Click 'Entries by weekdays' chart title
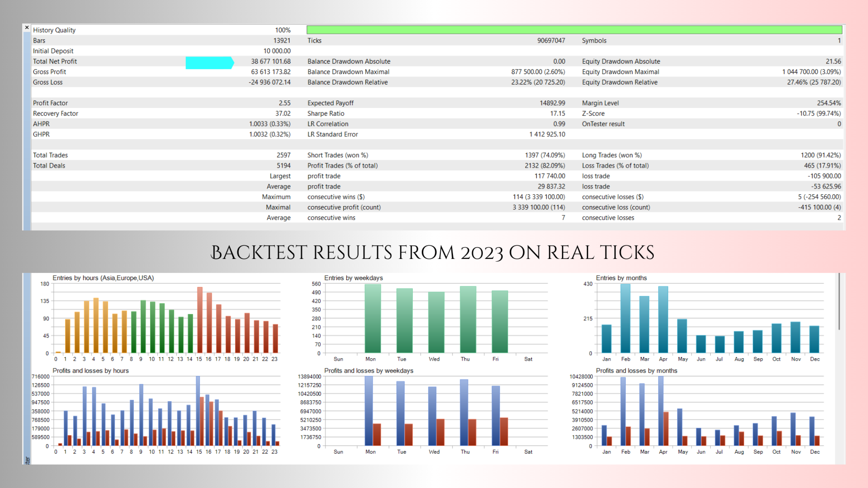 [354, 278]
